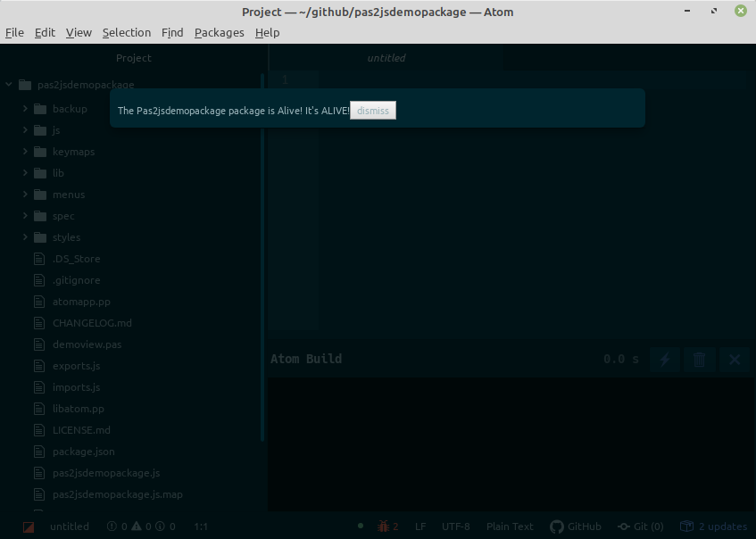Open the Help menu

point(267,33)
